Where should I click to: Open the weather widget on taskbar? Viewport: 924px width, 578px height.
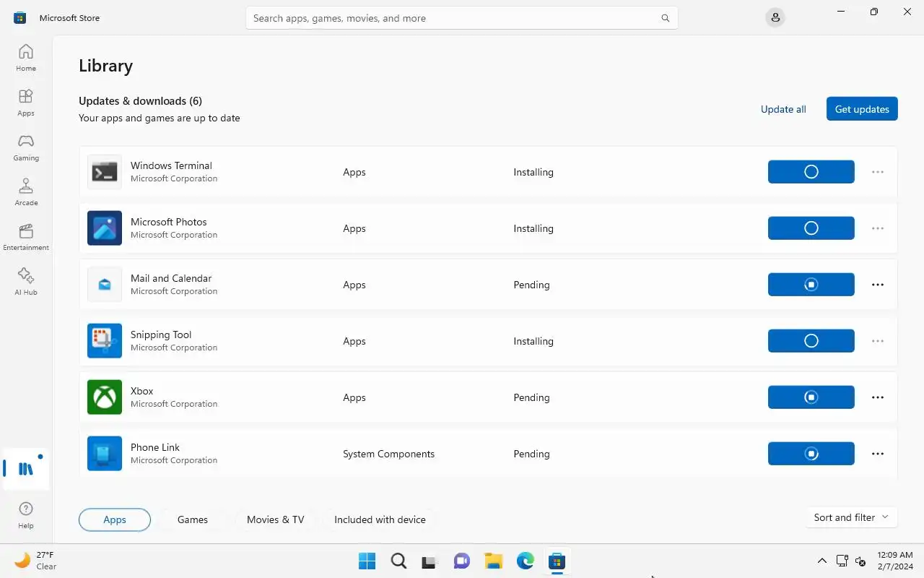point(35,561)
